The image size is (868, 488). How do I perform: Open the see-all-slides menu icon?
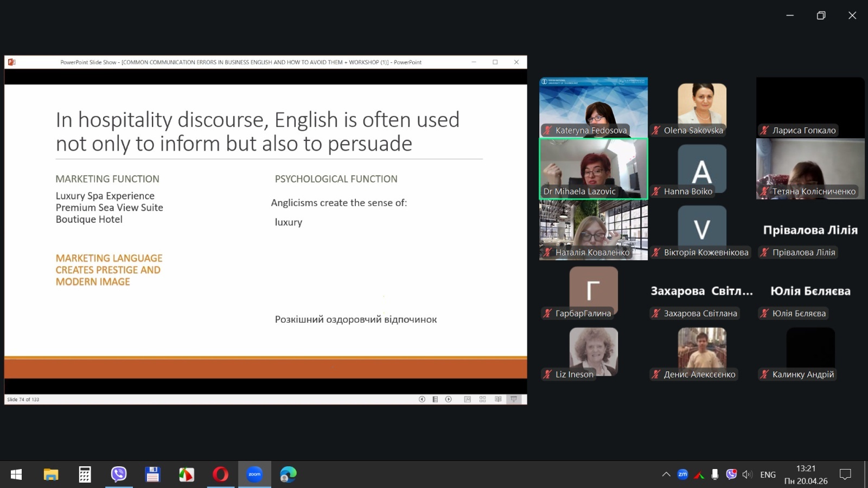tap(435, 399)
